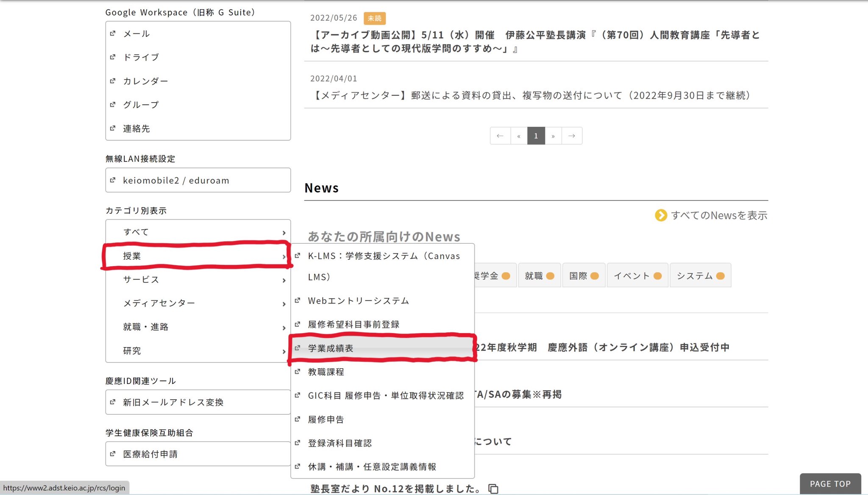This screenshot has height=495, width=868.
Task: Click page 1 in the pagination bar
Action: pyautogui.click(x=536, y=136)
